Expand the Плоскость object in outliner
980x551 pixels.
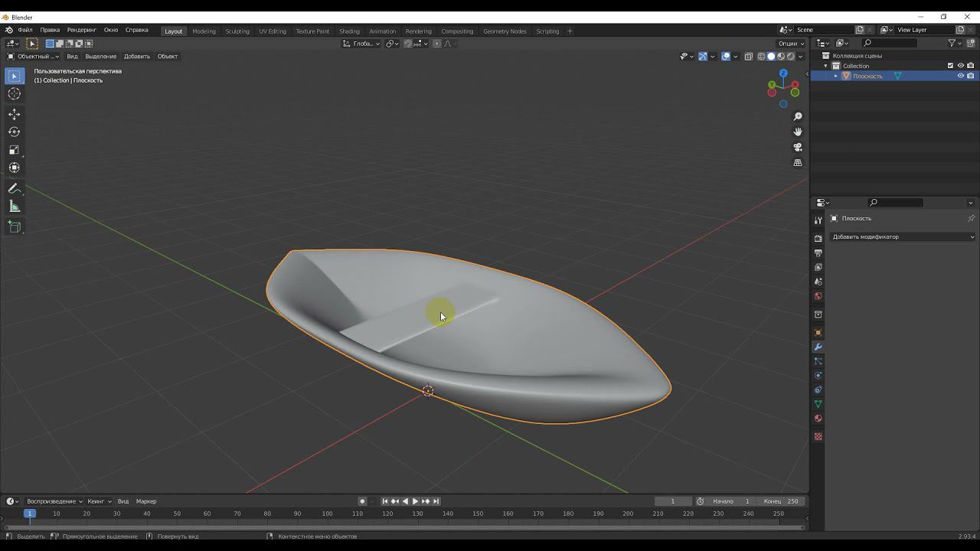(x=836, y=76)
